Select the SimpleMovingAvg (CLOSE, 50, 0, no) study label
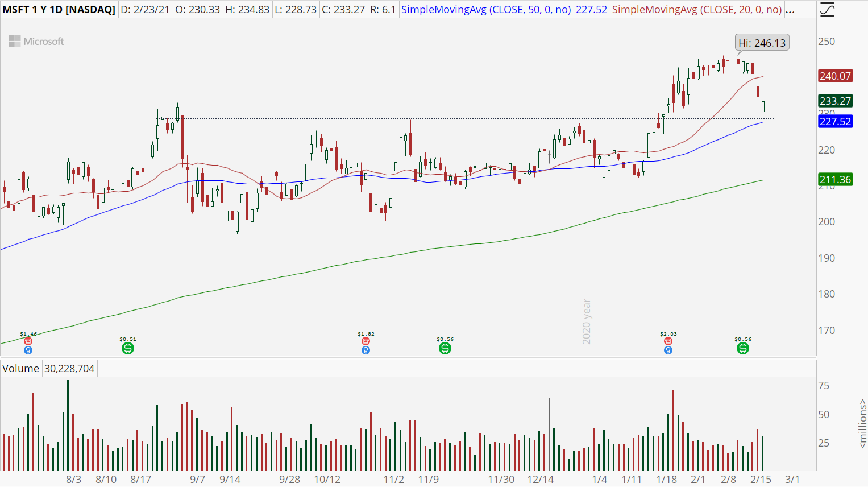868x487 pixels. (x=486, y=10)
